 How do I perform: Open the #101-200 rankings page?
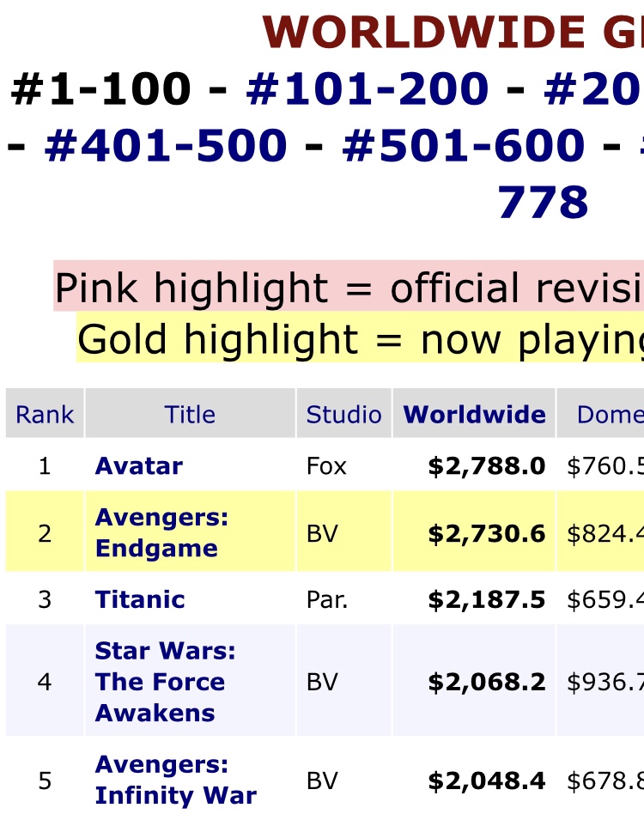pyautogui.click(x=368, y=89)
